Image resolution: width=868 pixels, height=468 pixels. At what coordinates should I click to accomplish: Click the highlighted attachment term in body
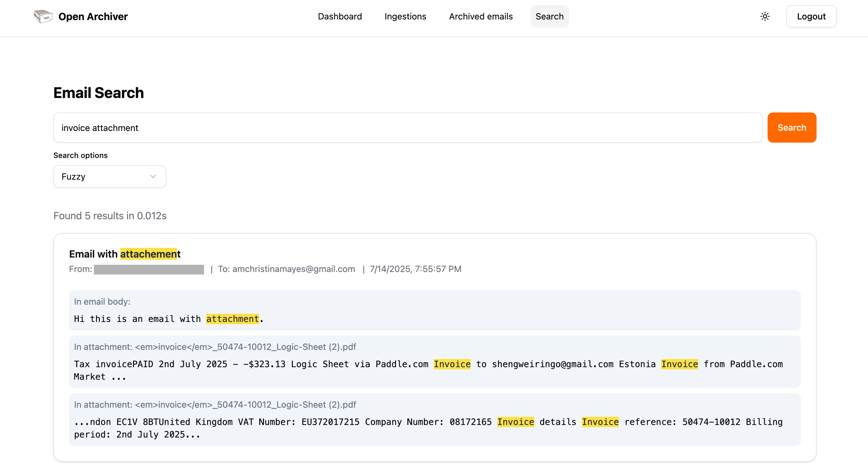(x=233, y=318)
